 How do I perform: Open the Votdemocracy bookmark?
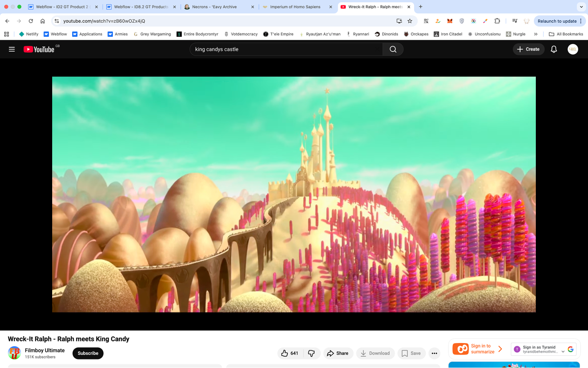pyautogui.click(x=241, y=34)
